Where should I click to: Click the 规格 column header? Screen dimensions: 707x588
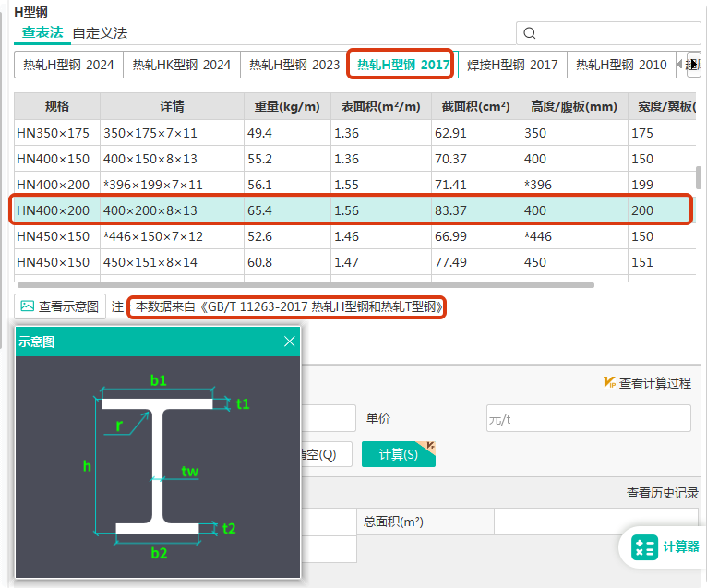(x=57, y=106)
